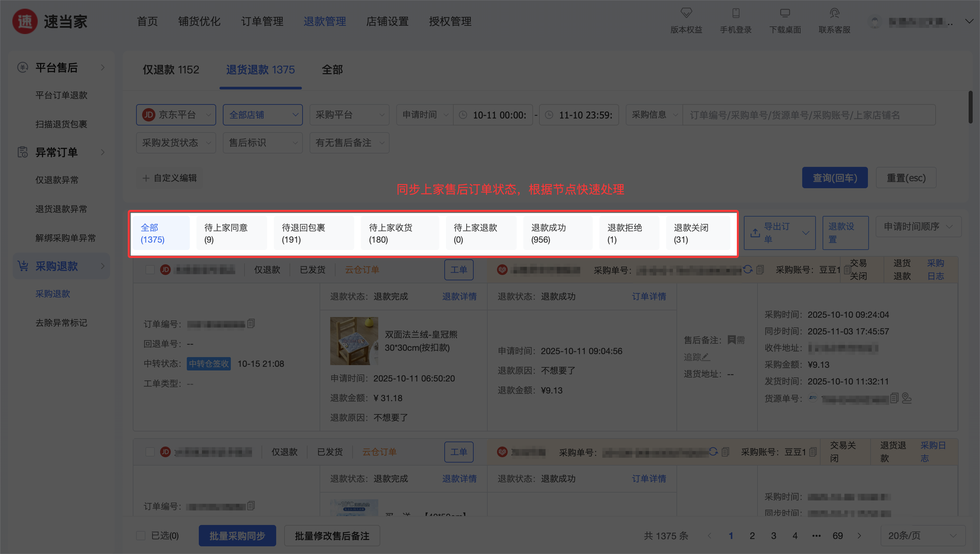Click the 下载桌面 monitor icon

785,13
